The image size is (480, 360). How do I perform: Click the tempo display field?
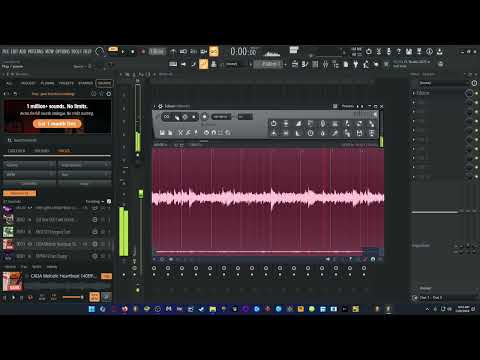(156, 52)
